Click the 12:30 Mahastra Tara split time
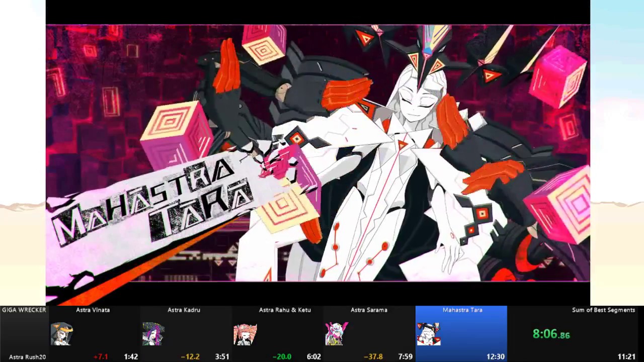 [496, 357]
